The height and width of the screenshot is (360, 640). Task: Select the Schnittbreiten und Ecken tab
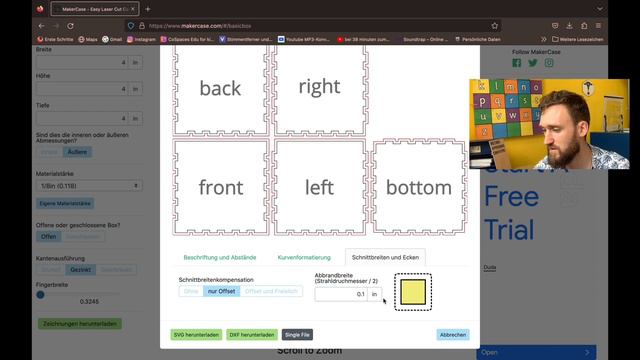385,258
